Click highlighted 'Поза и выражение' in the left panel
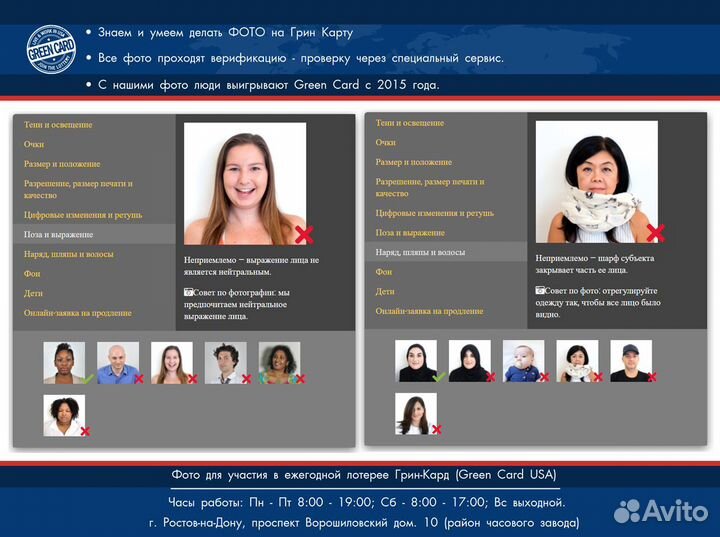Viewport: 720px width, 537px height. pos(94,234)
